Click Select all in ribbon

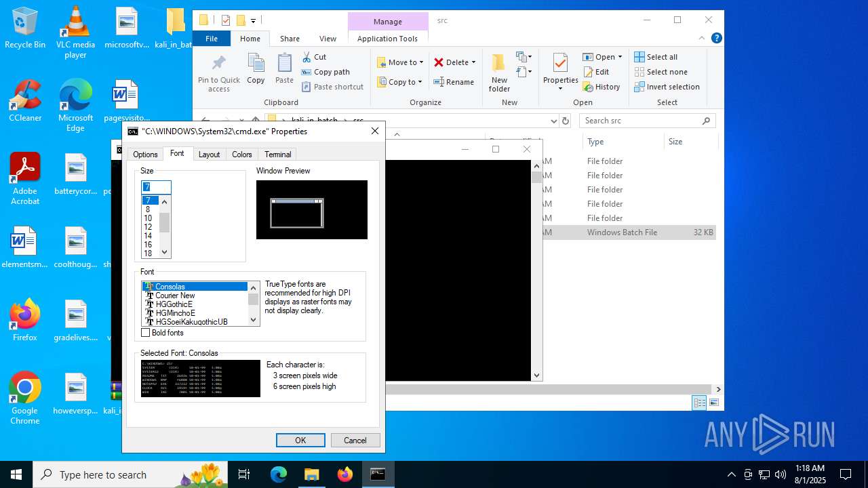(656, 57)
